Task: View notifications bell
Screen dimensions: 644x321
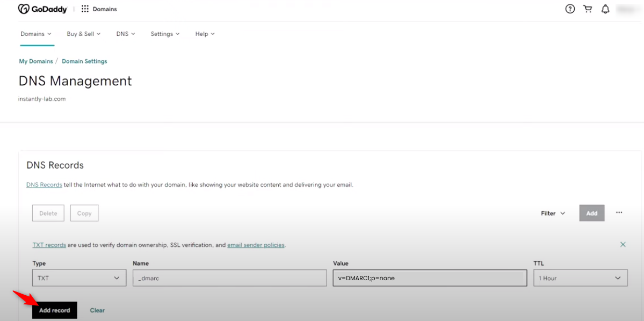Action: (605, 9)
